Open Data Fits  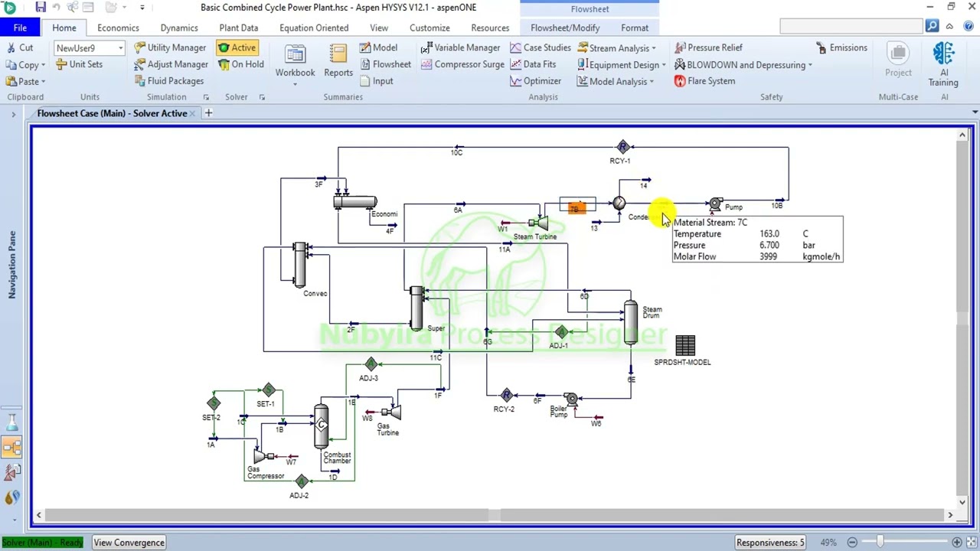[533, 64]
